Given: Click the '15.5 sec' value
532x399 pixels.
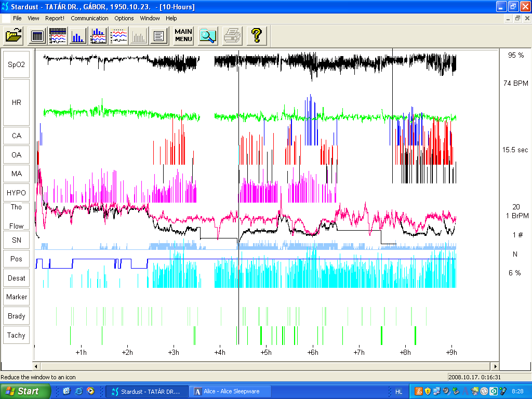Looking at the screenshot, I should (x=515, y=150).
